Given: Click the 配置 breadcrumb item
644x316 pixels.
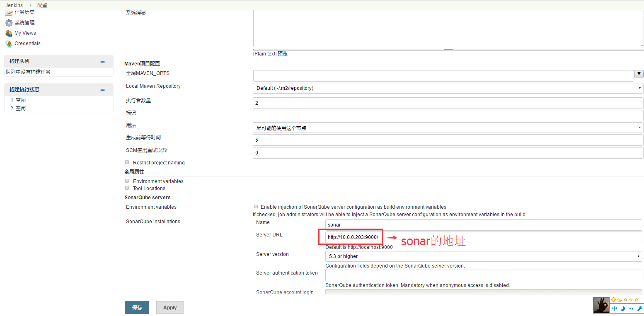Looking at the screenshot, I should (x=42, y=5).
